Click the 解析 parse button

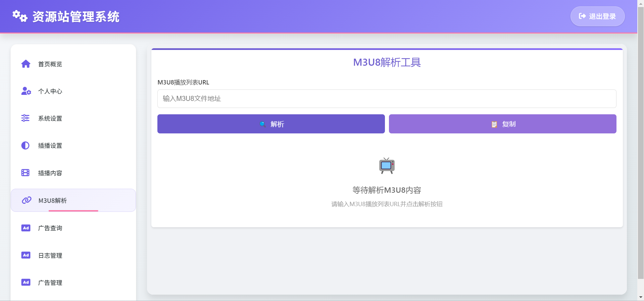point(271,124)
